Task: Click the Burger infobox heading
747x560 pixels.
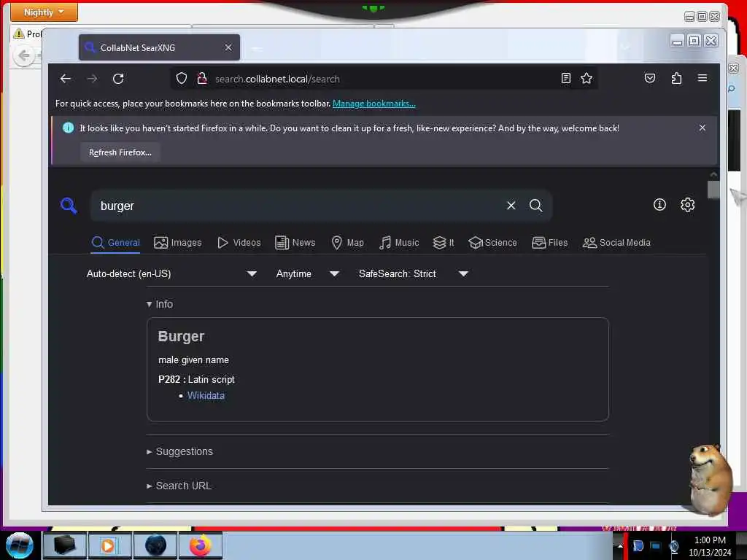Action: (x=181, y=336)
